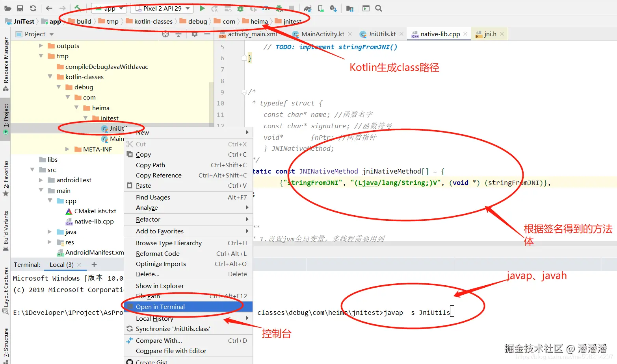This screenshot has width=617, height=364.
Task: Toggle the 2: Favorites tool window
Action: [x=6, y=178]
